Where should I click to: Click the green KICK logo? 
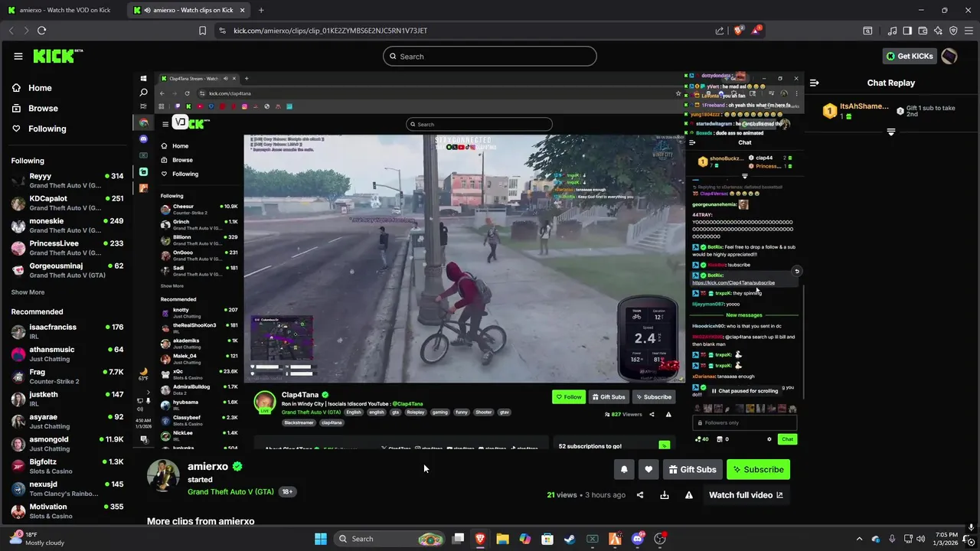pos(57,56)
